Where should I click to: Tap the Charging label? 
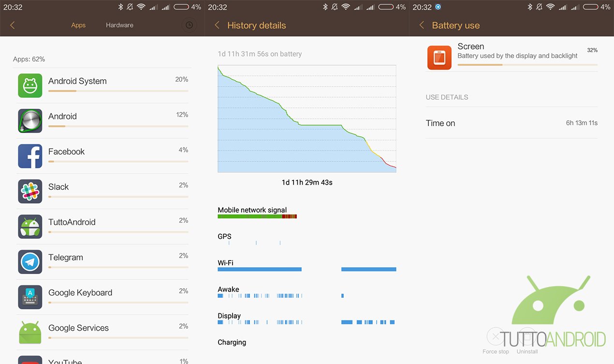pos(232,342)
